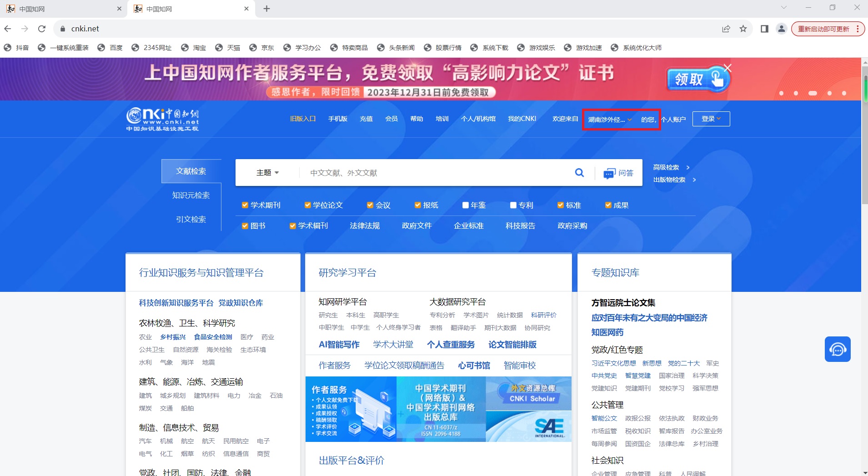Open the 问答 chat icon
868x476 pixels.
click(618, 173)
